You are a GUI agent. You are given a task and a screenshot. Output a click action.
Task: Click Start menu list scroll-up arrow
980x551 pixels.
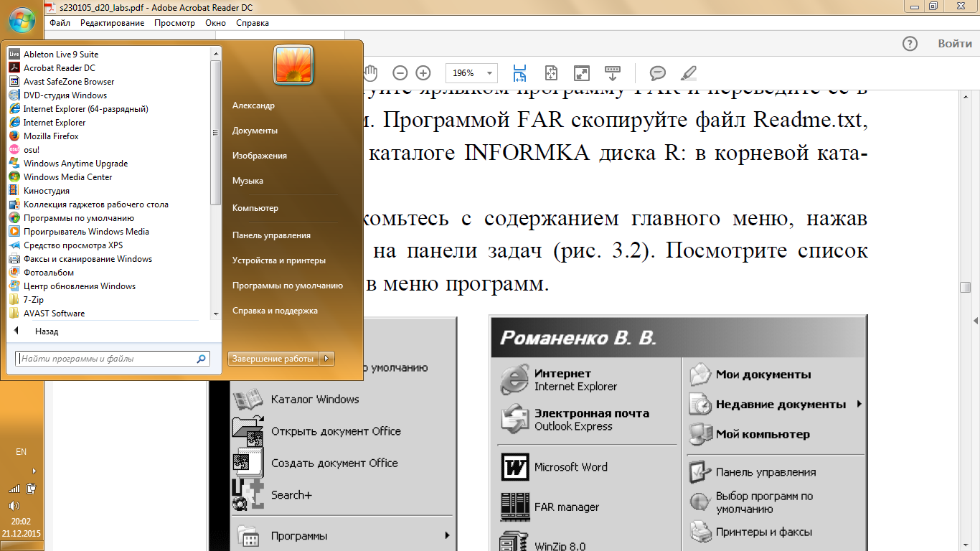(216, 53)
